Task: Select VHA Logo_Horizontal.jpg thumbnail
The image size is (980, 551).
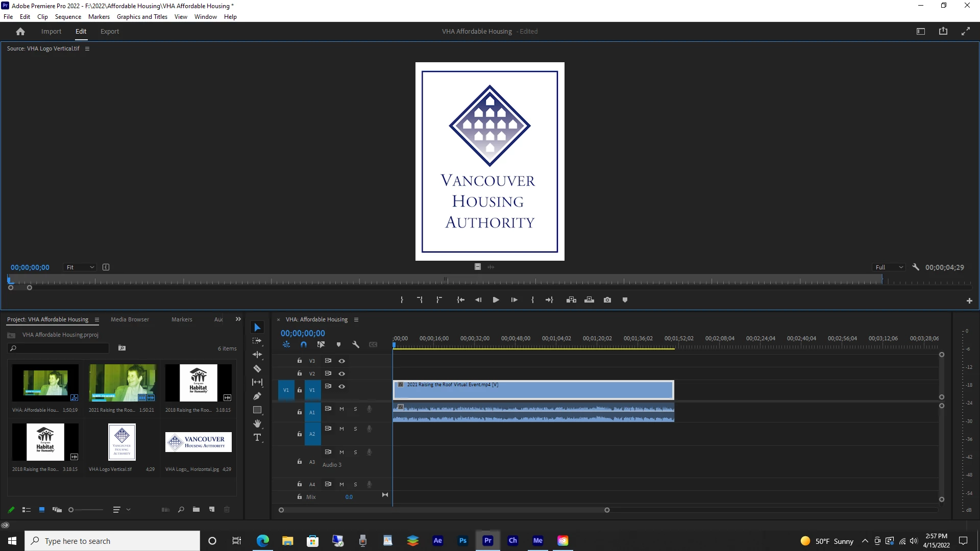Action: [198, 442]
